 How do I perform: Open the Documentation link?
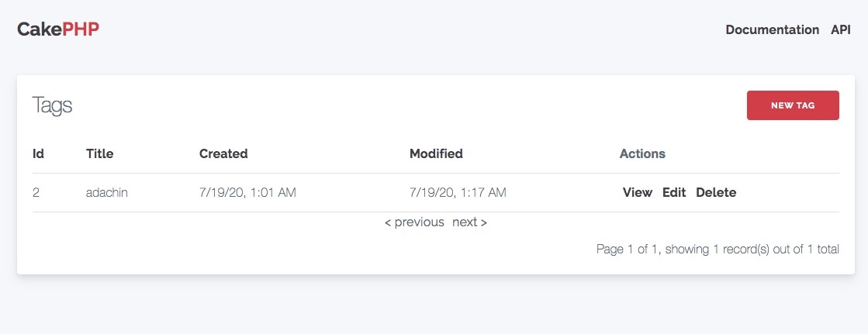(772, 29)
